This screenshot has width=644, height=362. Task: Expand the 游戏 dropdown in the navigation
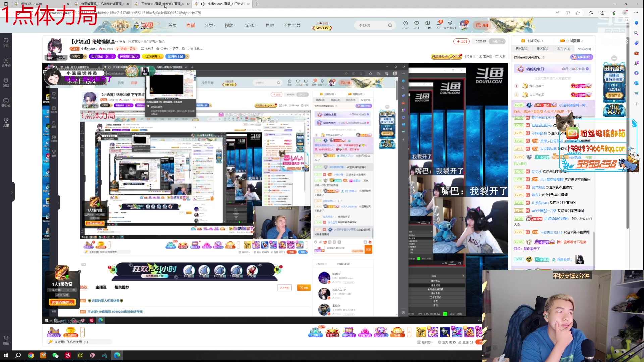(250, 25)
